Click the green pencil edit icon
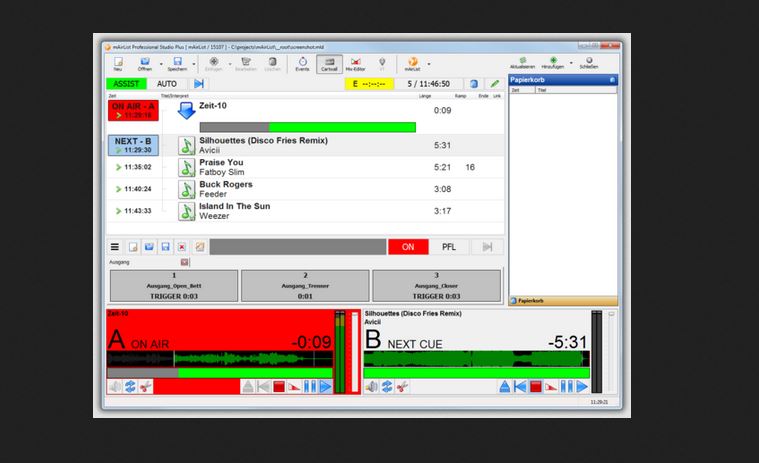Screen dimensions: 759x463 (494, 84)
